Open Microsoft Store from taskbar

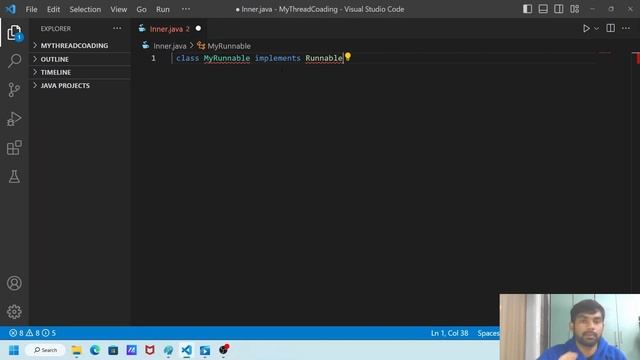point(113,350)
